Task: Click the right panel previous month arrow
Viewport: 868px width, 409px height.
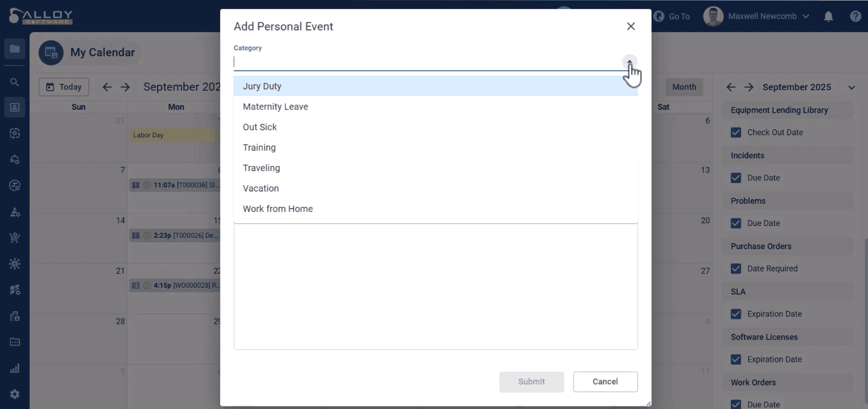Action: pyautogui.click(x=731, y=87)
